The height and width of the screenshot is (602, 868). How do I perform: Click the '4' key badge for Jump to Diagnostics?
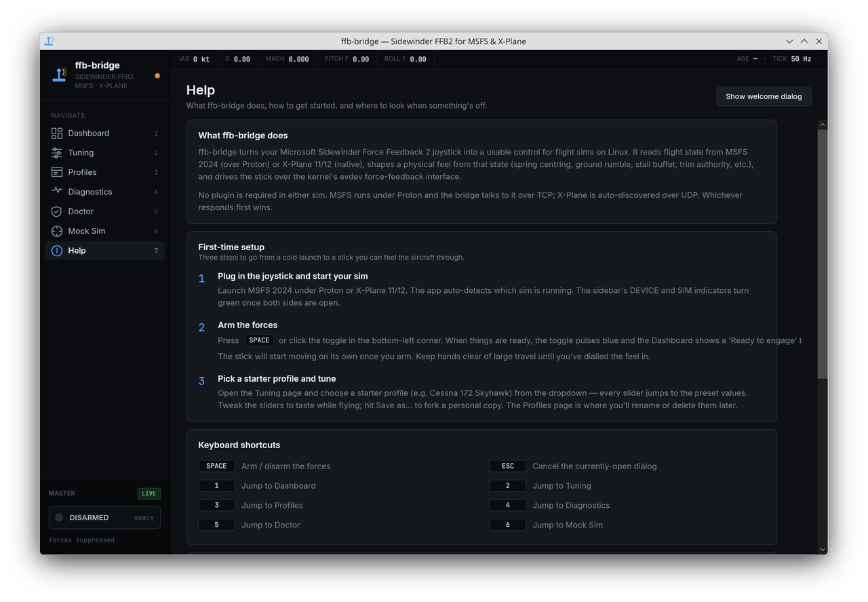click(x=508, y=506)
